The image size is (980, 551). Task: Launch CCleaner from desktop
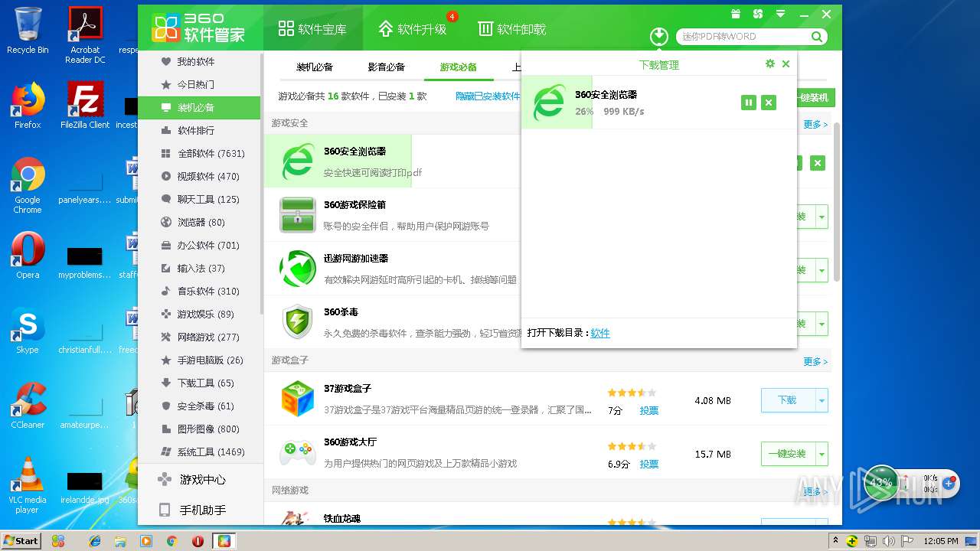(x=28, y=405)
